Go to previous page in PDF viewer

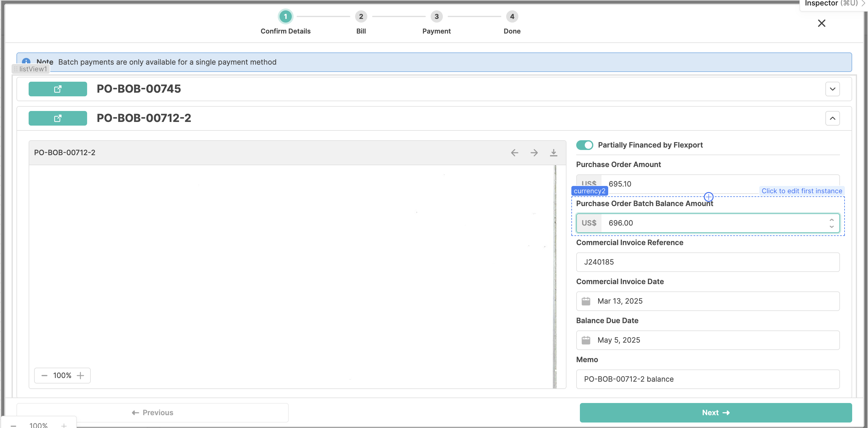[x=514, y=153]
